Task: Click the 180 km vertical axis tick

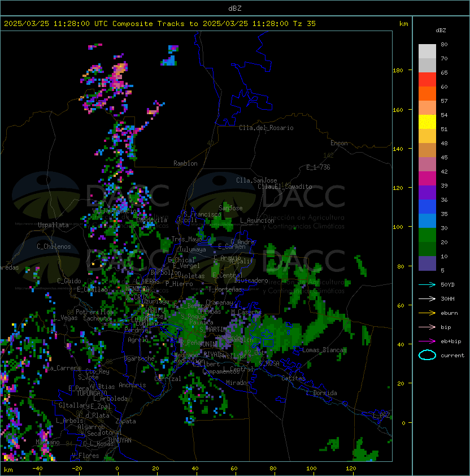Action: pyautogui.click(x=398, y=70)
